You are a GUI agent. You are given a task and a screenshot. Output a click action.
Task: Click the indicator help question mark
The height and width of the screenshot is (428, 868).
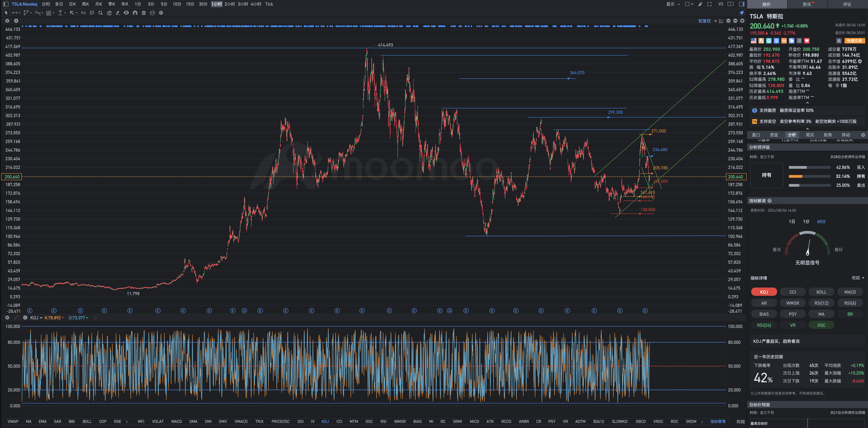tap(770, 201)
